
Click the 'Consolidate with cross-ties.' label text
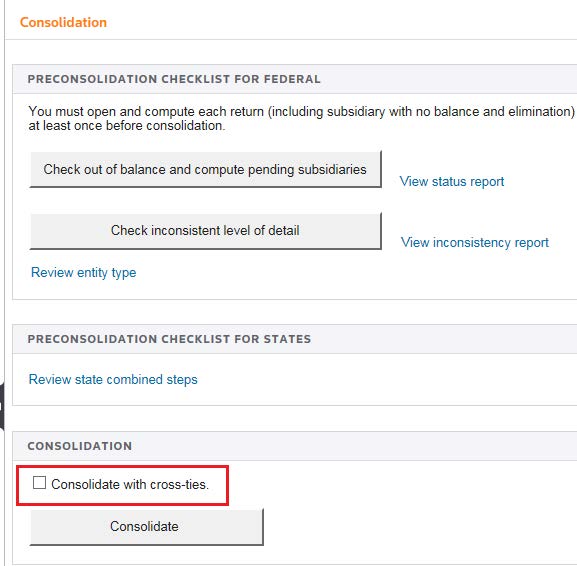(130, 484)
